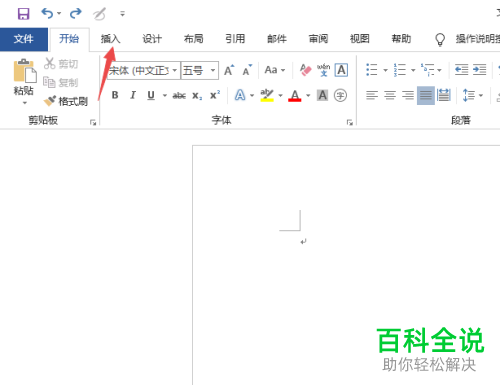Open the 剪贴板 clipboard pane launcher
This screenshot has width=500, height=385.
pyautogui.click(x=93, y=123)
